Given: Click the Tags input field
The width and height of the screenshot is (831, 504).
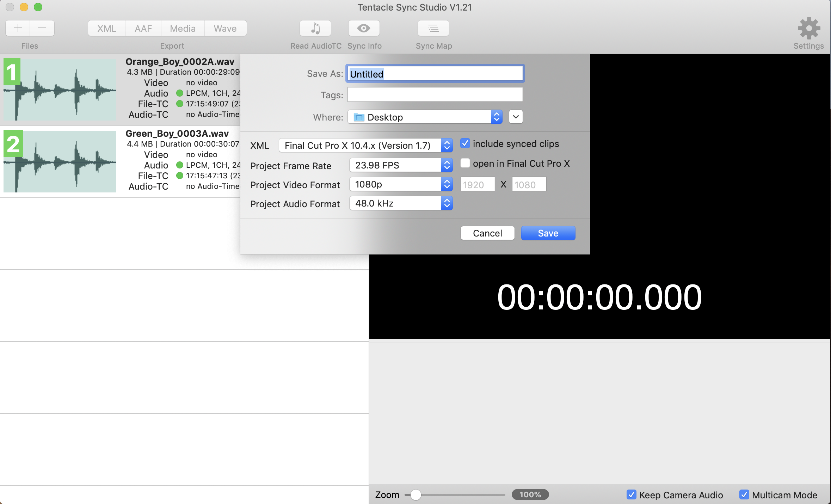Looking at the screenshot, I should (435, 95).
